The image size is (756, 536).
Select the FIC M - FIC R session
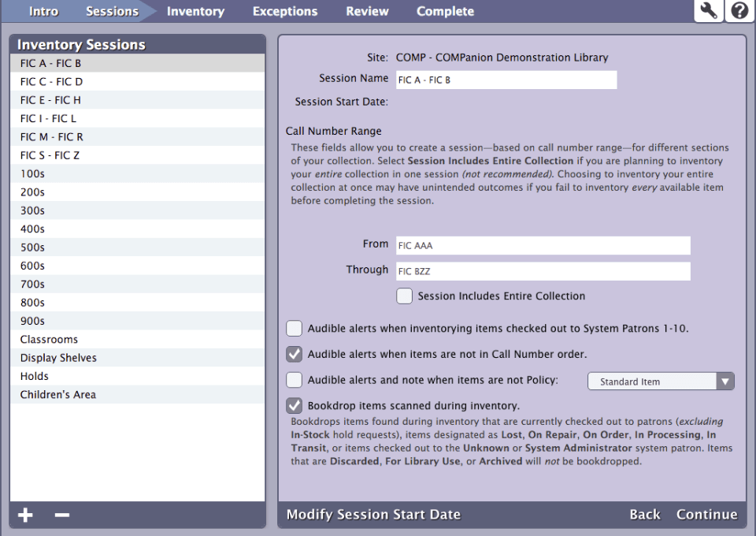(x=52, y=137)
